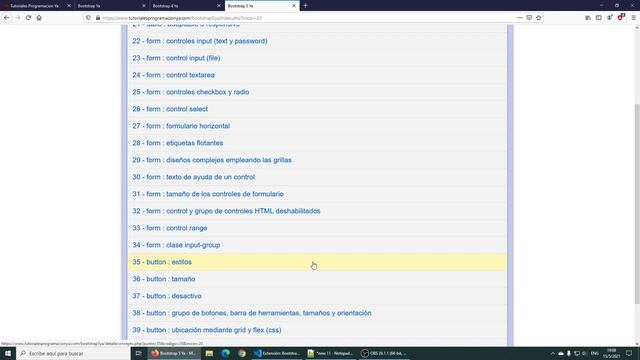Open lesson 33 control range
The image size is (640, 360).
coord(170,228)
